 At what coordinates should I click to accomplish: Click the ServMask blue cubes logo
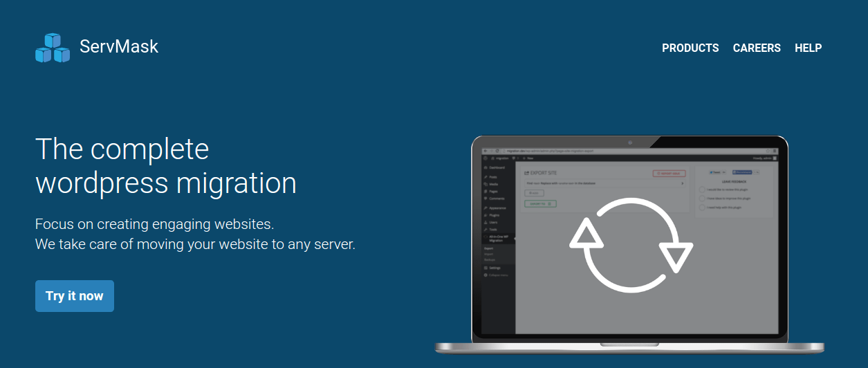[53, 48]
